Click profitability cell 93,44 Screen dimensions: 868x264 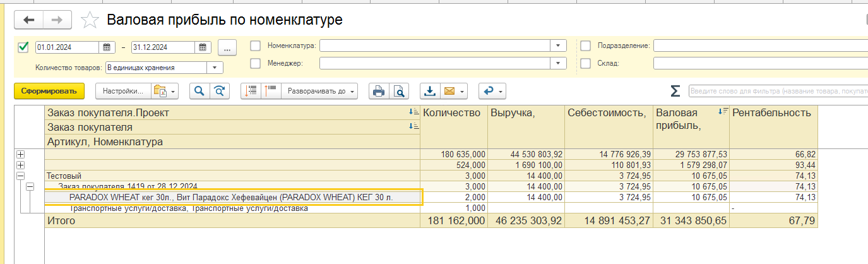click(773, 165)
